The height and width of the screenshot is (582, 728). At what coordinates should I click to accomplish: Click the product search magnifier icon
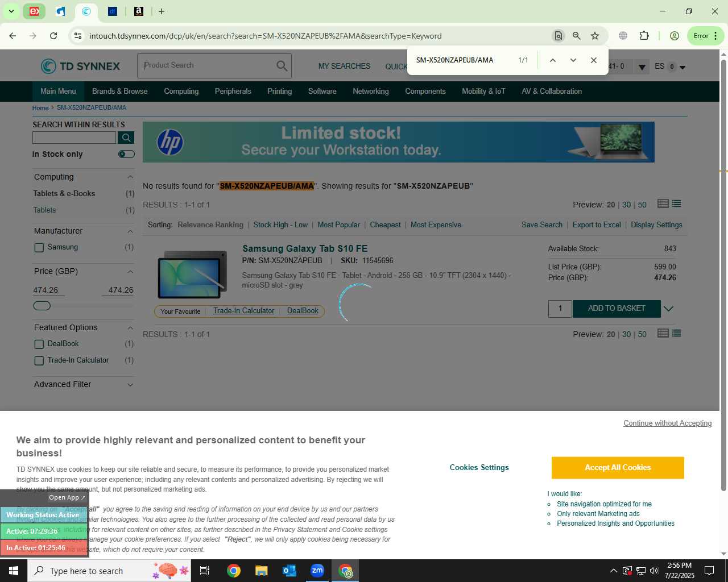(x=282, y=66)
